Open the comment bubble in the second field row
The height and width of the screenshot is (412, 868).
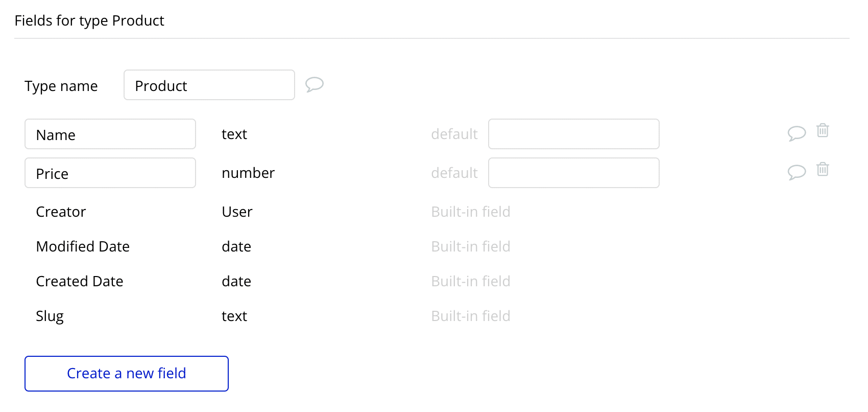(x=797, y=173)
